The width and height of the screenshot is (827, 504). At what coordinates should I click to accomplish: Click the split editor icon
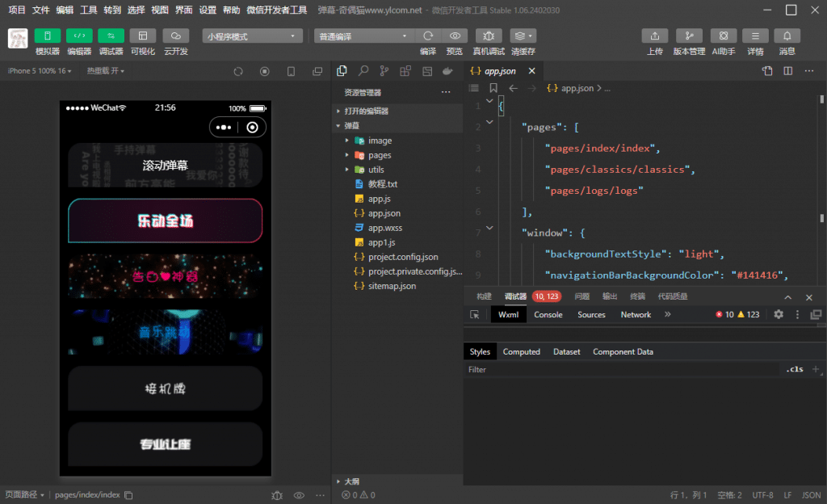(788, 71)
